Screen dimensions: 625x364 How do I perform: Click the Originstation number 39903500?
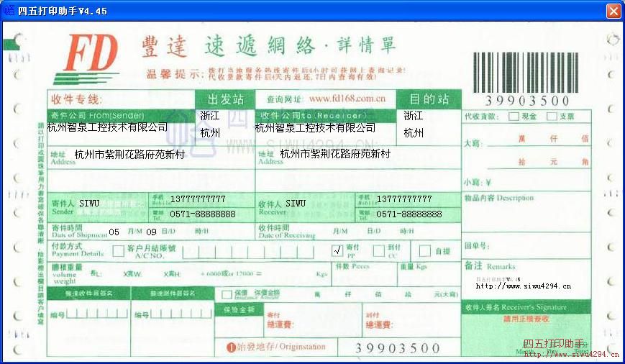point(398,348)
